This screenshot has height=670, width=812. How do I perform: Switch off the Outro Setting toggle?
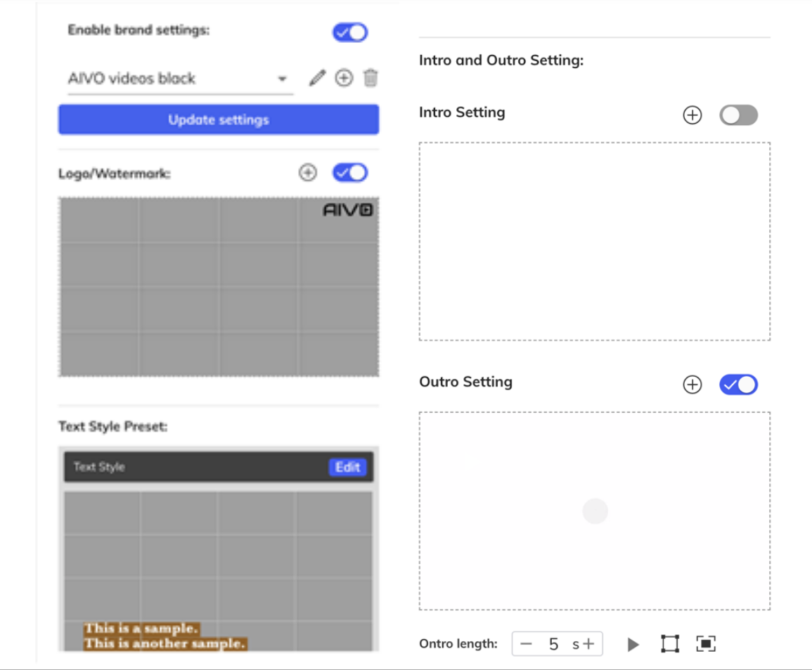(738, 385)
